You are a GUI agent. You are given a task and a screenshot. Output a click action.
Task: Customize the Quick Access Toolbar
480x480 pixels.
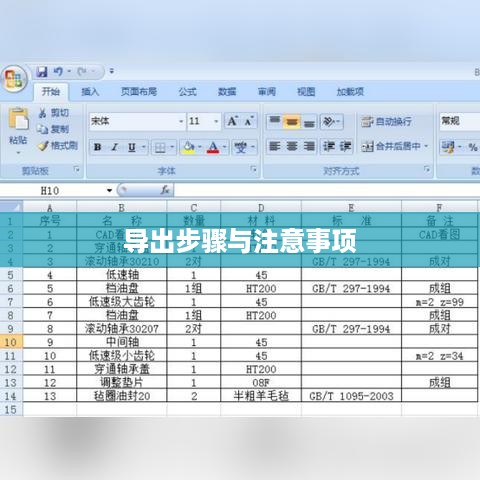pyautogui.click(x=112, y=71)
